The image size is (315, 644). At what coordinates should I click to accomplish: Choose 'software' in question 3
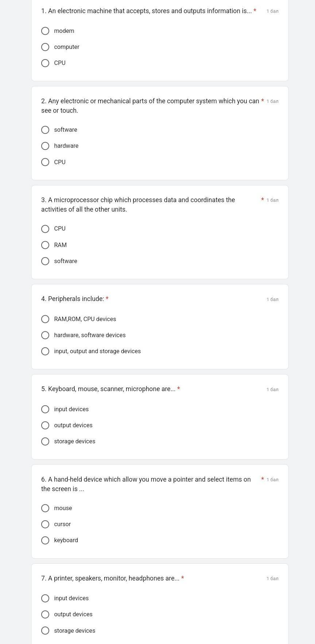click(x=45, y=261)
